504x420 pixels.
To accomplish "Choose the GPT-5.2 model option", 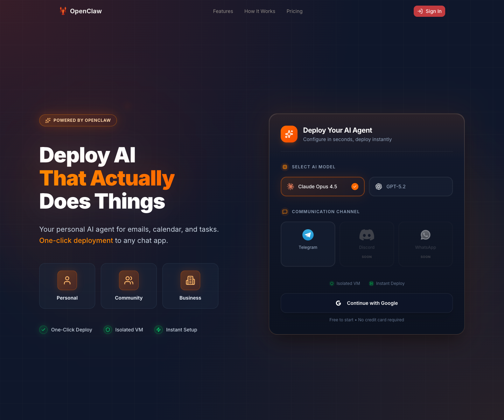I will 411,187.
